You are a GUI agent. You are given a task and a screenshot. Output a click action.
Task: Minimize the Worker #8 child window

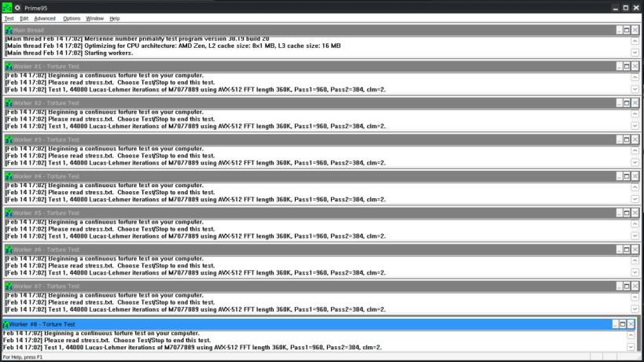615,324
